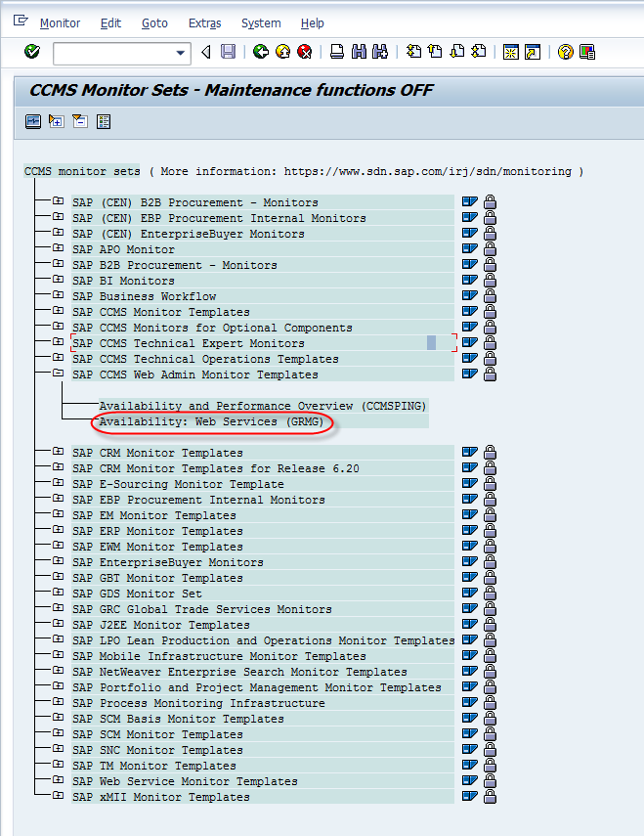This screenshot has width=644, height=836.
Task: Click blue flag for SAP CCMS Technical Expert Monitors
Action: click(470, 342)
